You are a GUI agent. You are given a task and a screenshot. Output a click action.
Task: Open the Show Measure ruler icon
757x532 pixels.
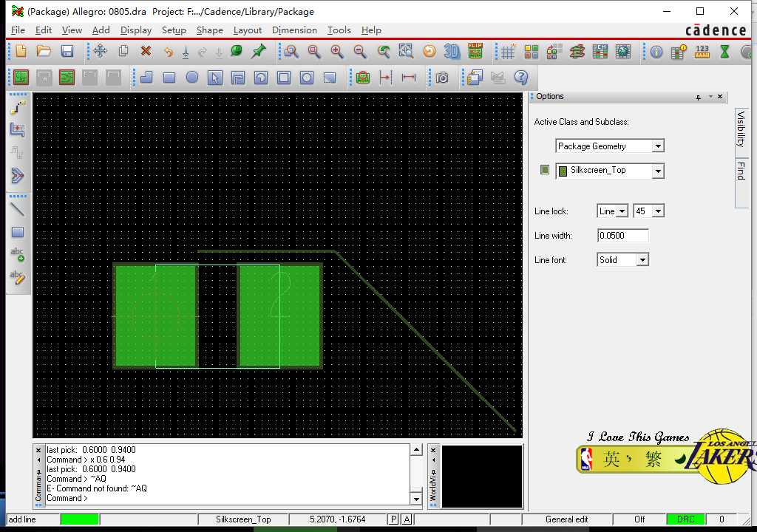pos(702,52)
